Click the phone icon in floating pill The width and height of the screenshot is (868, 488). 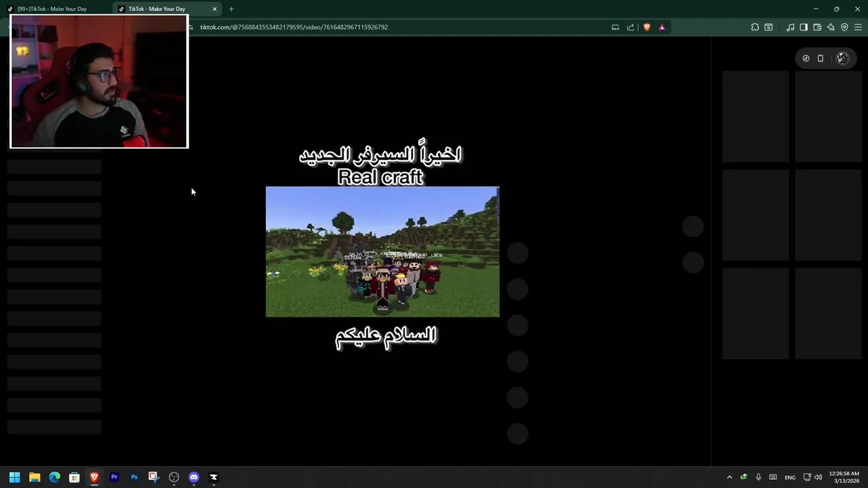821,58
